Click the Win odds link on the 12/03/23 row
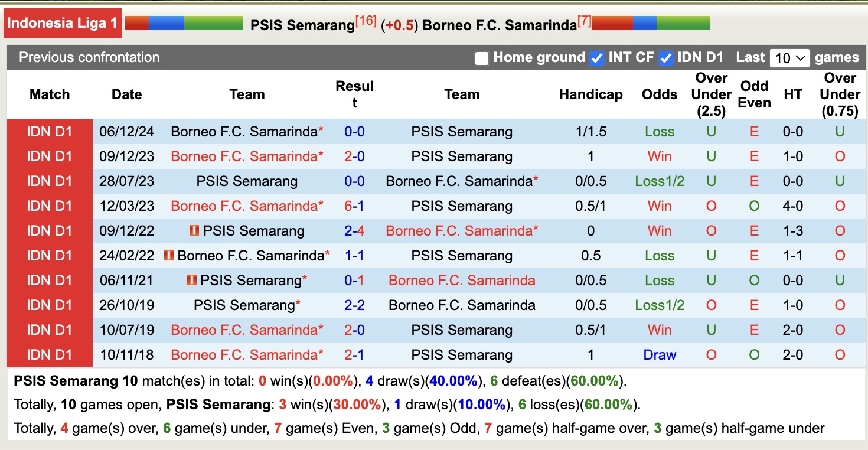 click(x=660, y=206)
